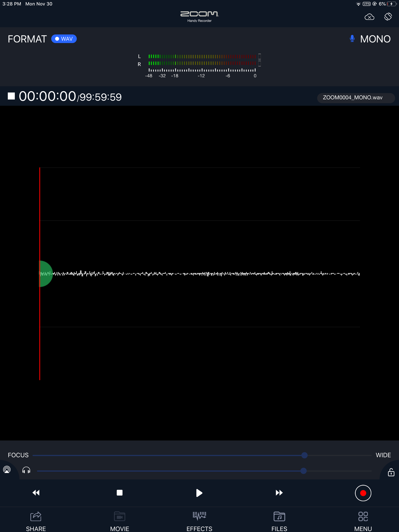399x532 pixels.
Task: Tap the AirPlay output icon
Action: point(7,469)
